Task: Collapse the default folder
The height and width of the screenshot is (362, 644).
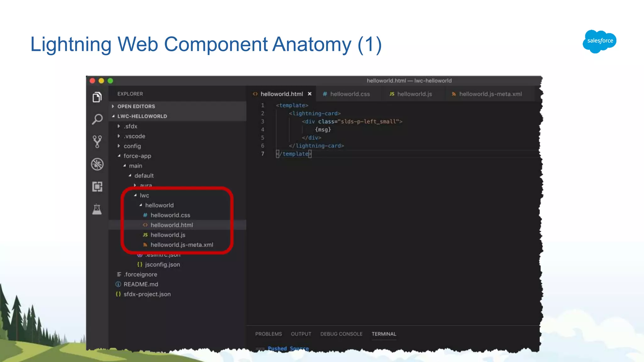Action: pos(130,176)
